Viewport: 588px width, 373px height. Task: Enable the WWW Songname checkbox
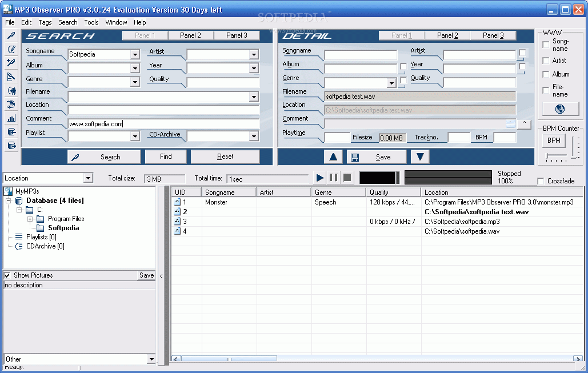[x=546, y=45]
